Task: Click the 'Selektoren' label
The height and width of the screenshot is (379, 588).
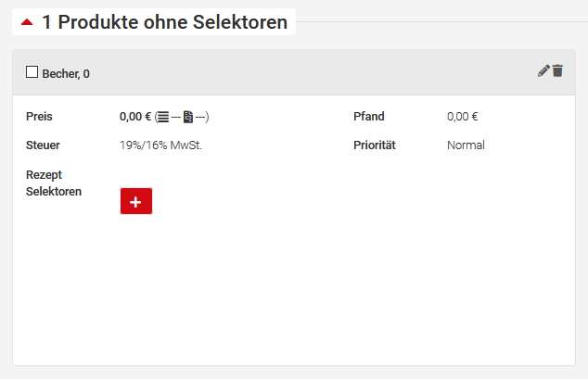Action: coord(54,192)
